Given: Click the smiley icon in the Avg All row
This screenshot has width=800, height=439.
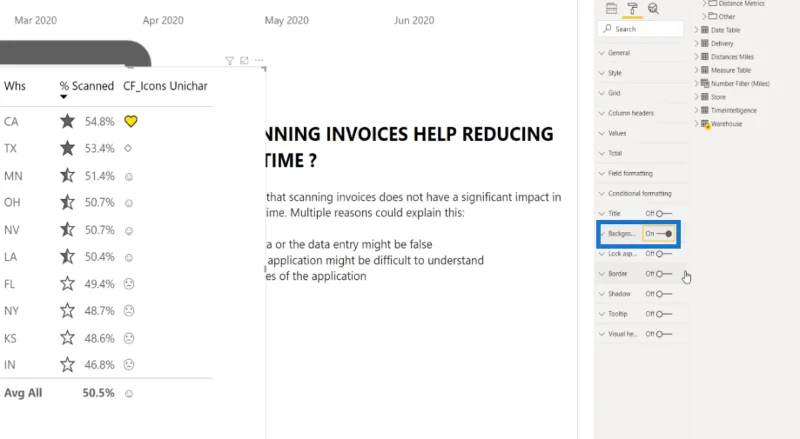Looking at the screenshot, I should (x=129, y=394).
